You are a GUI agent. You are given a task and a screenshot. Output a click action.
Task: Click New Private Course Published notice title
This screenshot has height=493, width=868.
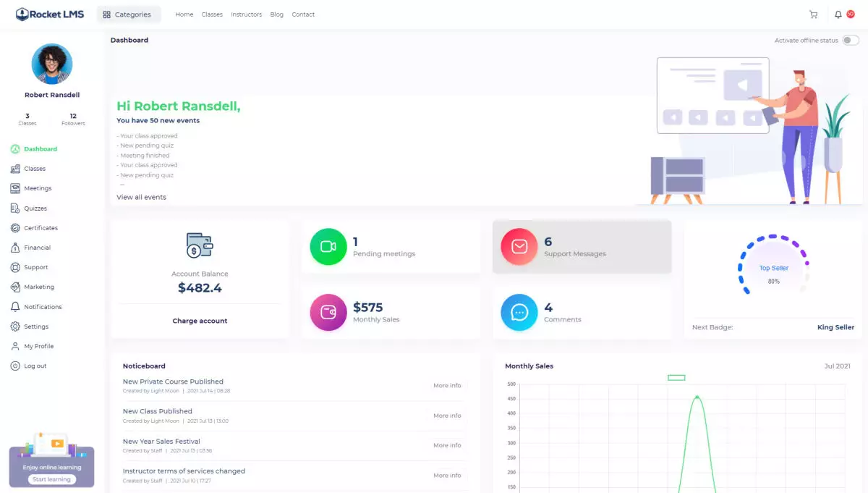click(173, 382)
